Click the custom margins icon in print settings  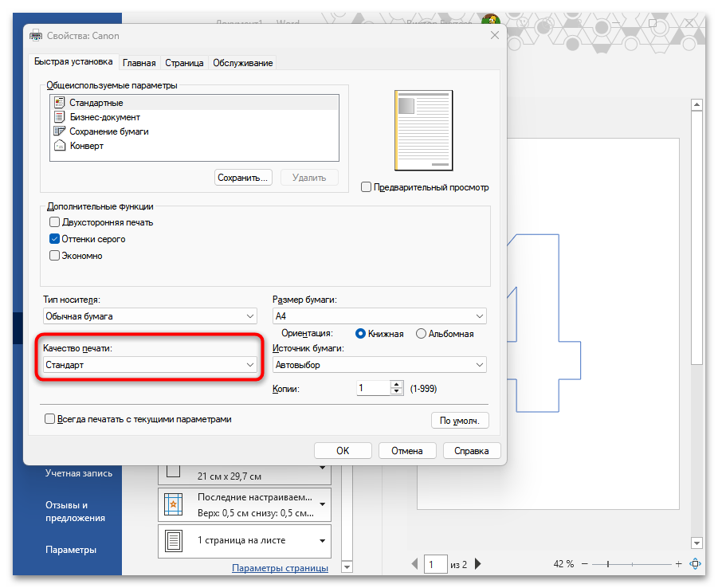tap(174, 504)
